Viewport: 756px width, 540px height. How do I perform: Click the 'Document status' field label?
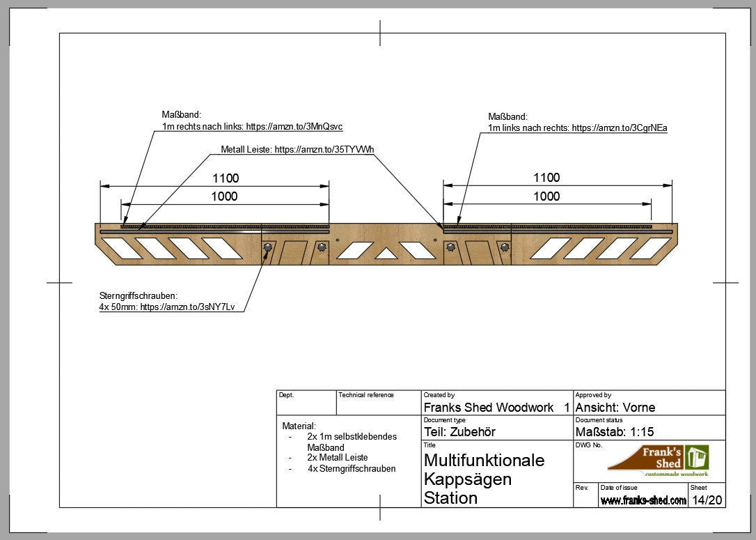click(599, 420)
